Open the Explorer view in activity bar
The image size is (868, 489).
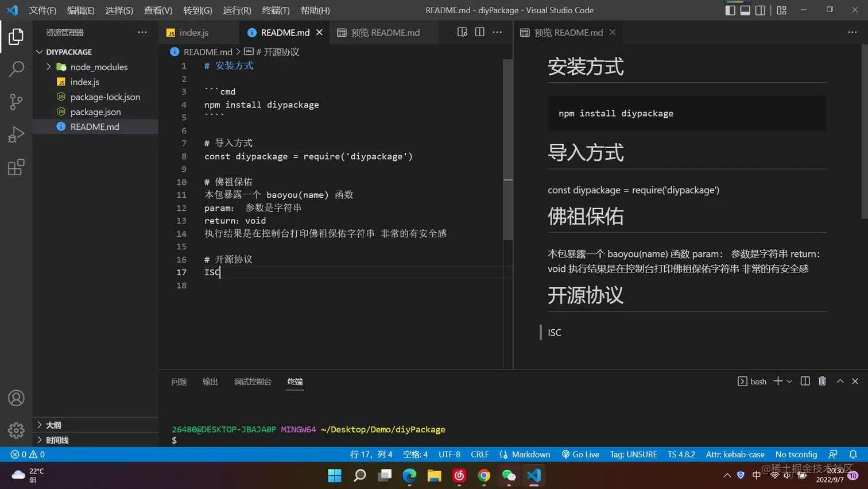click(x=16, y=37)
